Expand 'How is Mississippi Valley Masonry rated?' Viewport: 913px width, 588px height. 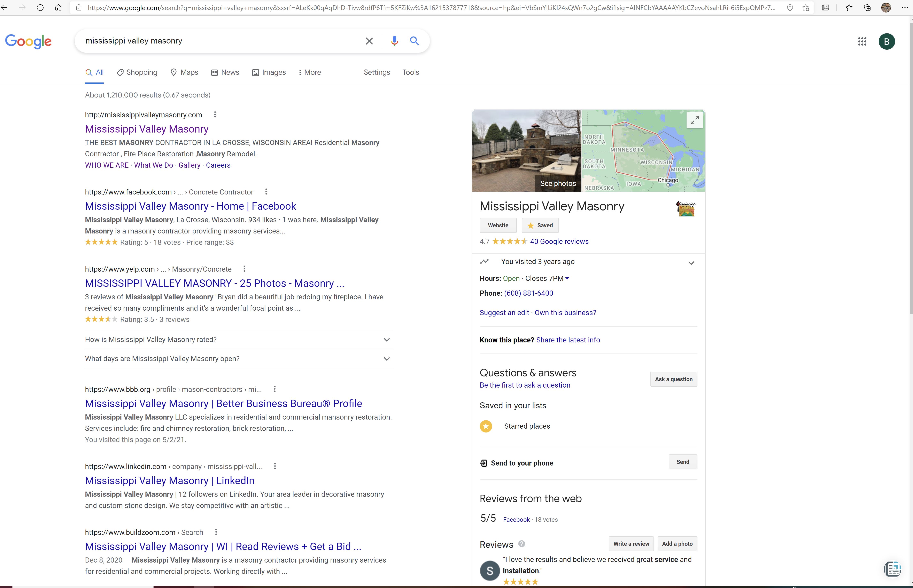pyautogui.click(x=239, y=339)
